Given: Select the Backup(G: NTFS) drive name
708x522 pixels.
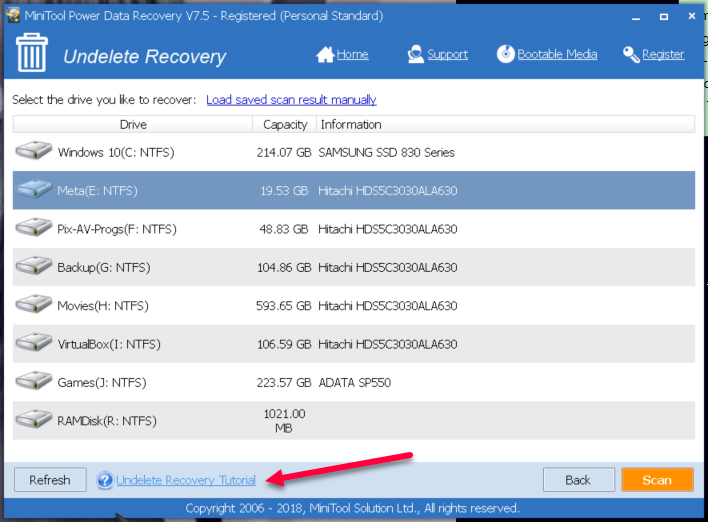Looking at the screenshot, I should point(104,267).
